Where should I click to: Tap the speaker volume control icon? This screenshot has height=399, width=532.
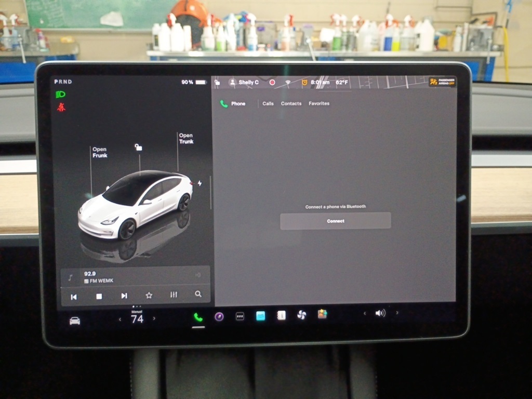(x=380, y=313)
